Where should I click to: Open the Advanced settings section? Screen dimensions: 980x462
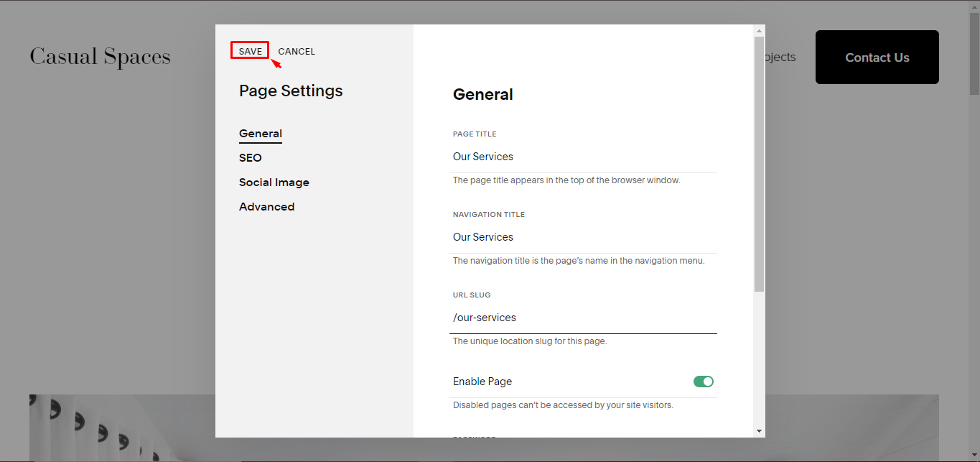coord(266,206)
